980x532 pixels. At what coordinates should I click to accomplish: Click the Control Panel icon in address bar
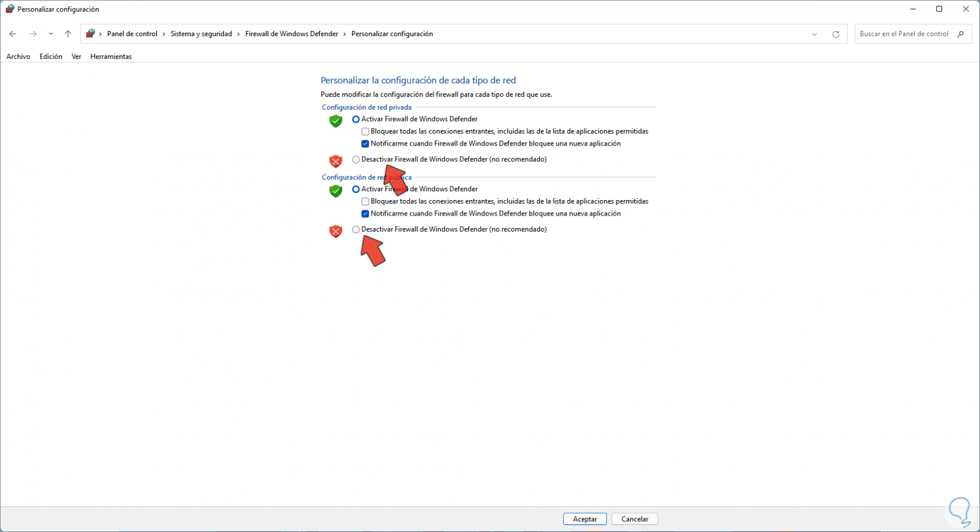(90, 34)
